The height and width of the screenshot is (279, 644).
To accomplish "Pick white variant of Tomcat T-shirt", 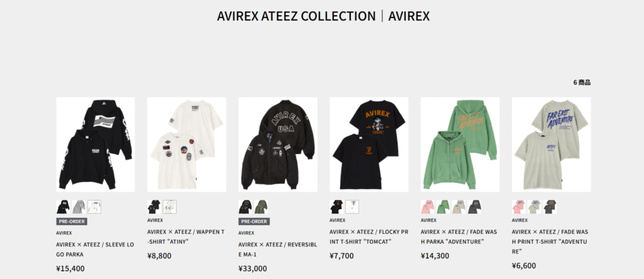I will point(352,207).
